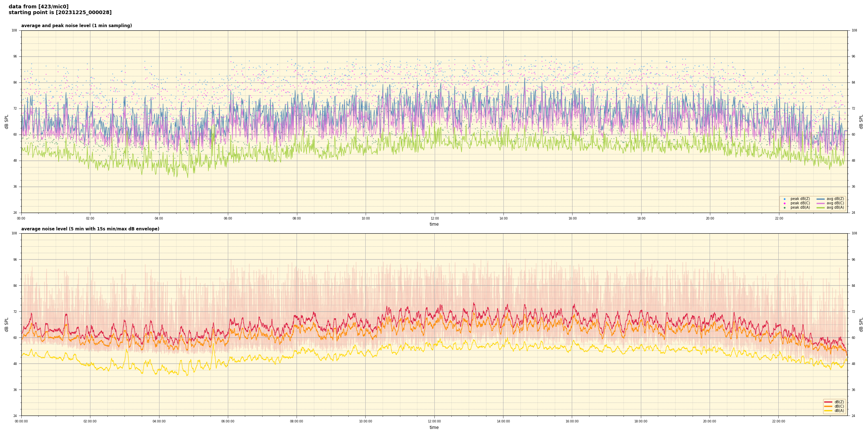Click the right 'dB SPL' label of lower chart
The width and height of the screenshot is (868, 434).
(x=861, y=324)
